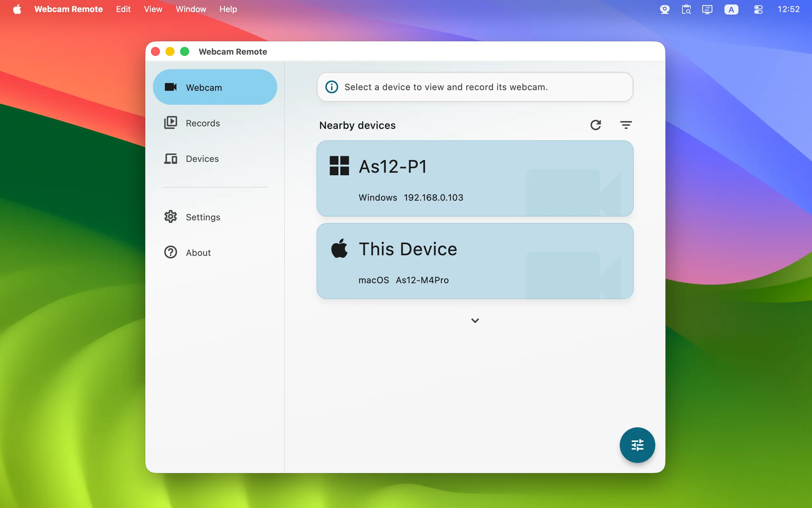Refresh the nearby devices list
Screen dimensions: 812x508
pos(596,125)
